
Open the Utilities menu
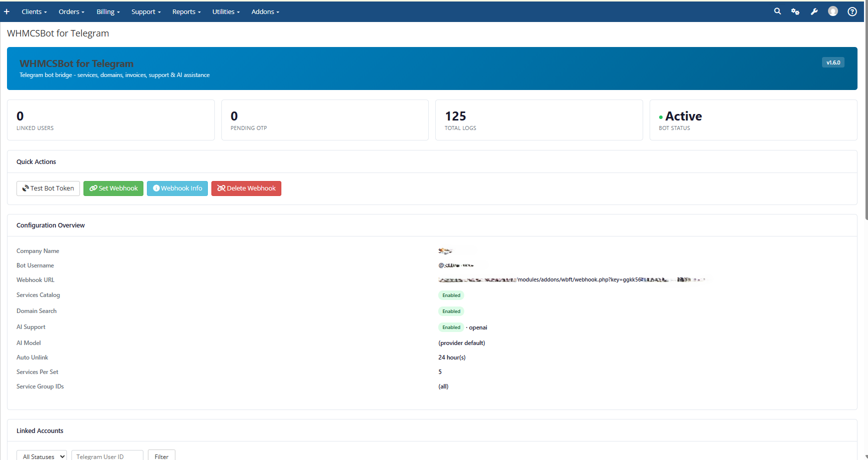(x=226, y=11)
